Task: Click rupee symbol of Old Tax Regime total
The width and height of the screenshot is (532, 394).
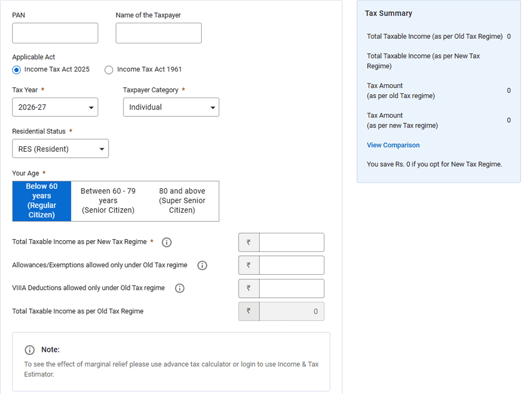Action: (249, 311)
